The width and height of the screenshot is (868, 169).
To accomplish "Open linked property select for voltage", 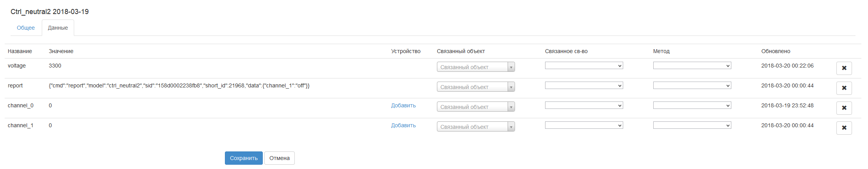I will click(x=584, y=66).
